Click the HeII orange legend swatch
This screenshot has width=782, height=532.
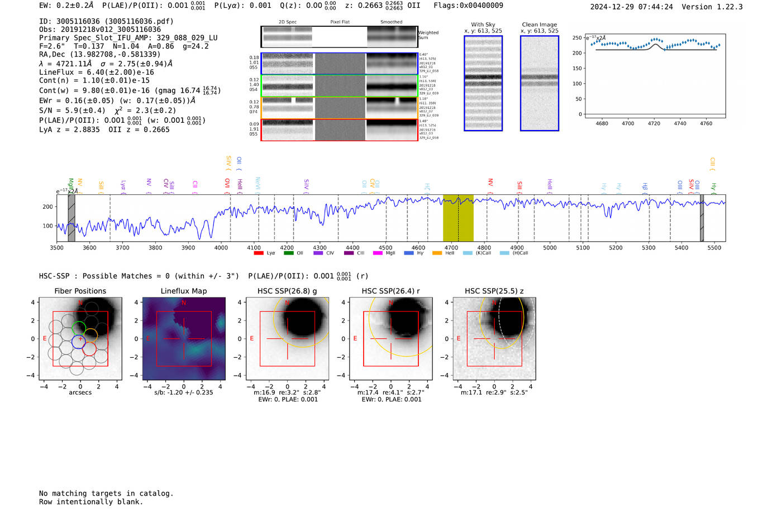coord(437,253)
